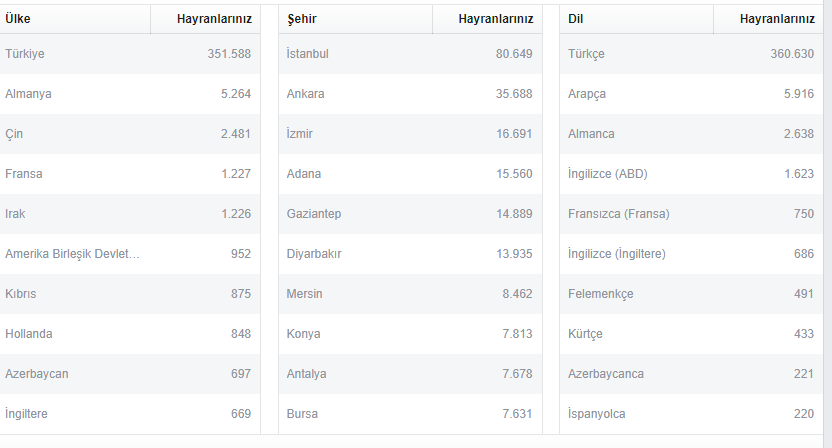Click the Kürtçe language row
The height and width of the screenshot is (448, 832).
point(691,334)
